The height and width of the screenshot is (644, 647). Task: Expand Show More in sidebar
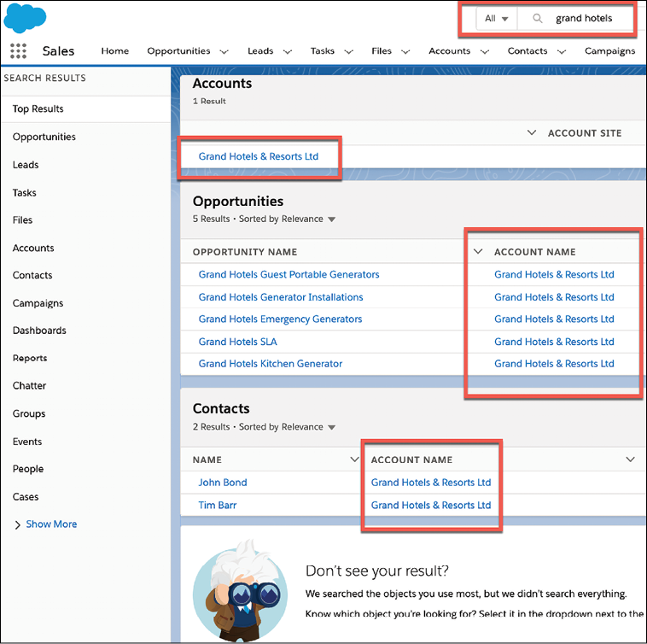(x=45, y=524)
